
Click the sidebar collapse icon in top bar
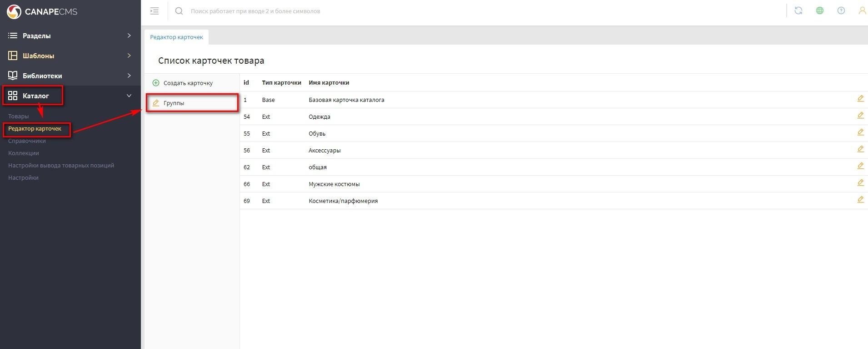pyautogui.click(x=155, y=11)
